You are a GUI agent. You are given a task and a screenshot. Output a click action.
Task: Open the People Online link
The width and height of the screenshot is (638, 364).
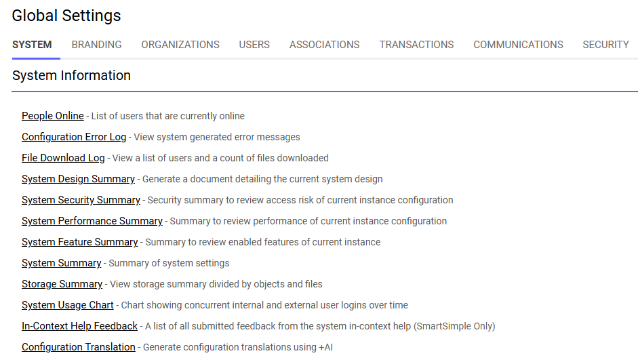pyautogui.click(x=52, y=116)
